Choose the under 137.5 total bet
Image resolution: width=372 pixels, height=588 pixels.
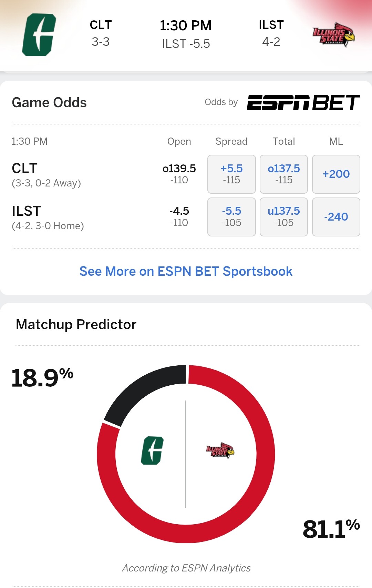tap(284, 217)
